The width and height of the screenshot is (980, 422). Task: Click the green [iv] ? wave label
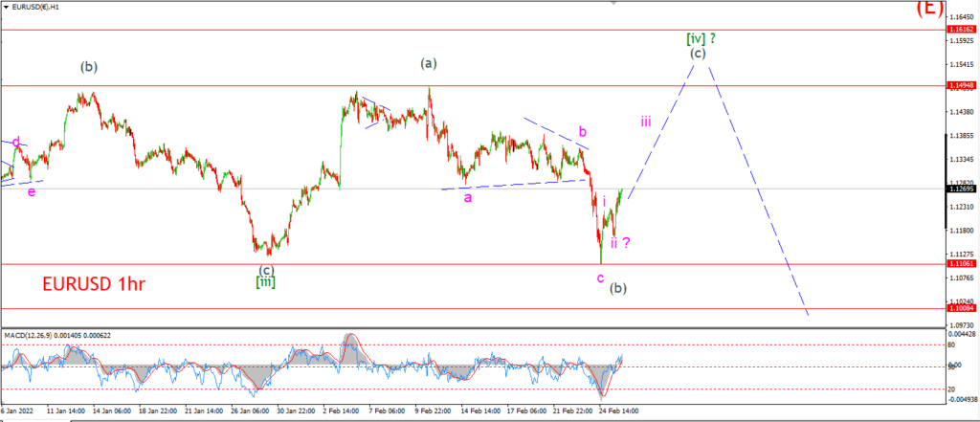[x=701, y=38]
